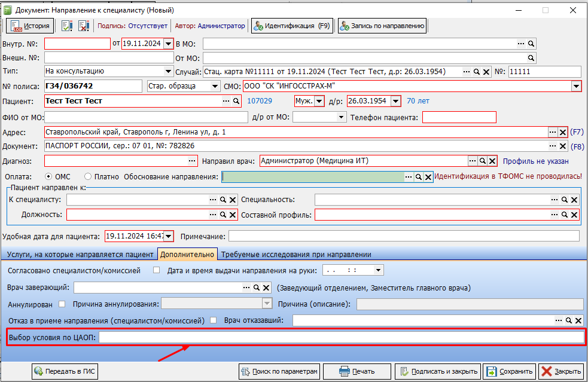Open the ellipsis picker in the Диагноз field
Screen dimensions: 588x382
click(x=192, y=161)
